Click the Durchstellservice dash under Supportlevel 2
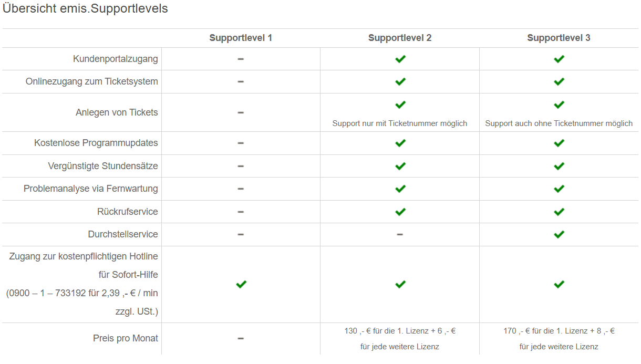 click(x=400, y=234)
